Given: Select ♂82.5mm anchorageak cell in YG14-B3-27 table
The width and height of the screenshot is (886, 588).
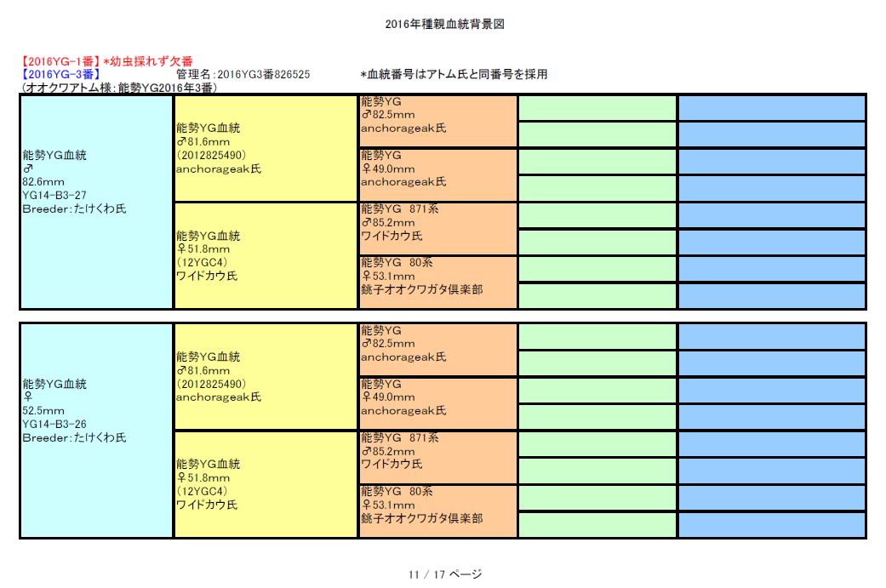Looking at the screenshot, I should click(x=437, y=121).
